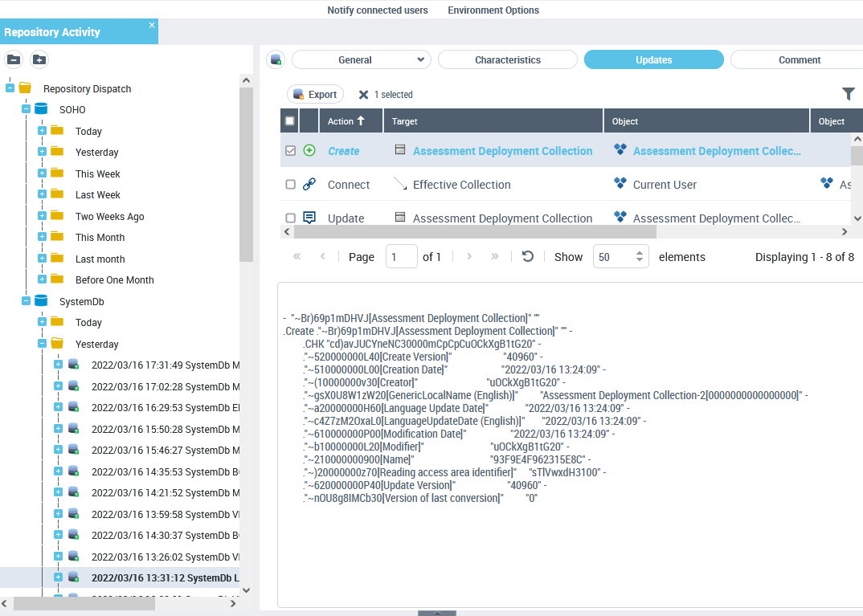
Task: Collapse the SOHO repository node
Action: click(x=26, y=109)
